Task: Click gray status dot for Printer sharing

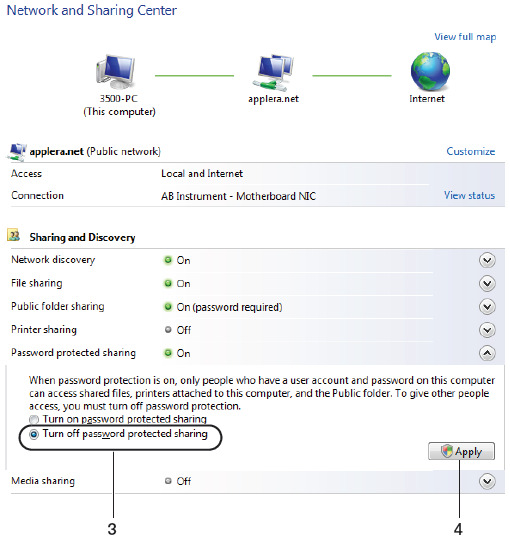Action: point(168,330)
